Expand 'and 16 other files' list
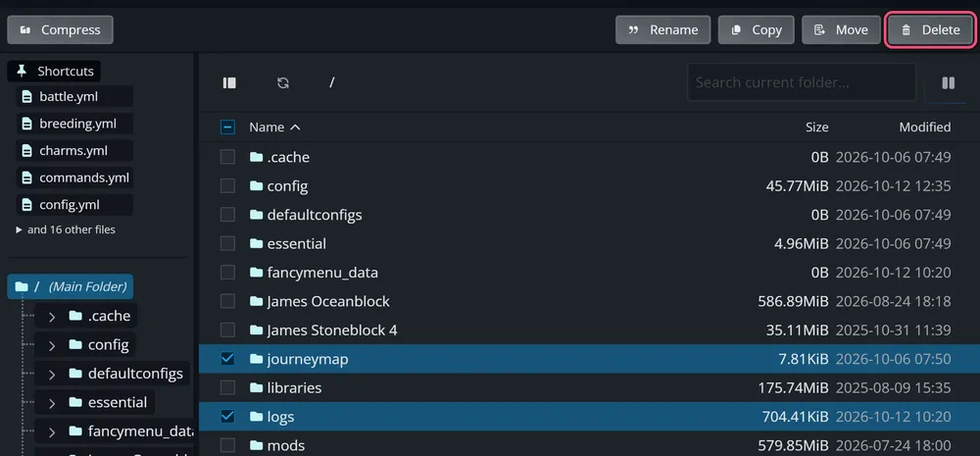This screenshot has width=980, height=456. click(x=66, y=229)
